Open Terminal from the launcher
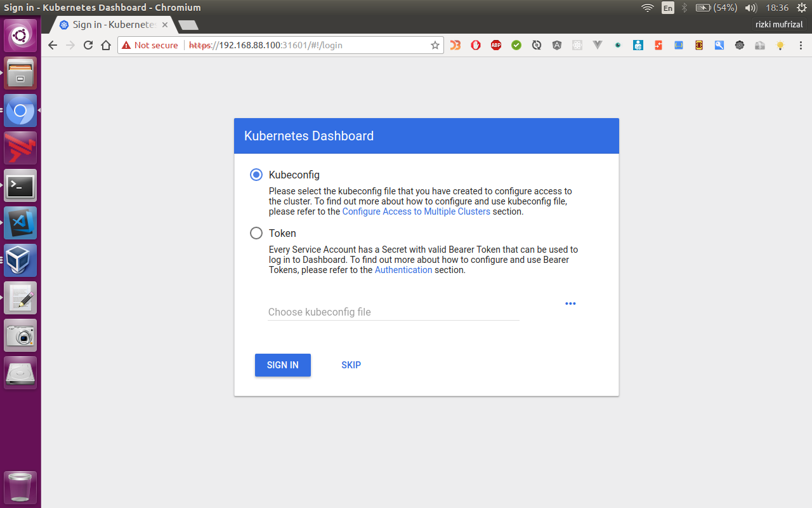The width and height of the screenshot is (812, 508). [x=20, y=185]
